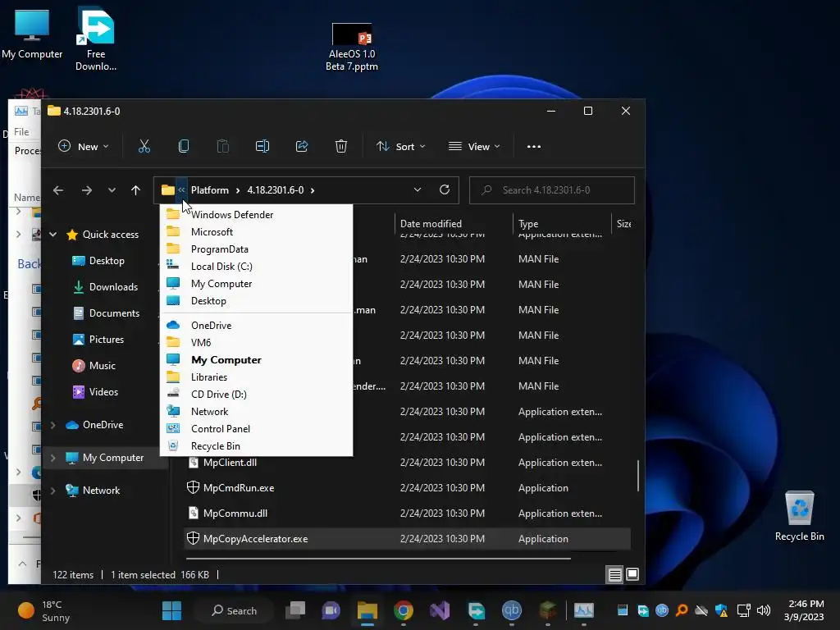The width and height of the screenshot is (840, 630).
Task: Click the Delete trash icon in toolbar
Action: (340, 146)
